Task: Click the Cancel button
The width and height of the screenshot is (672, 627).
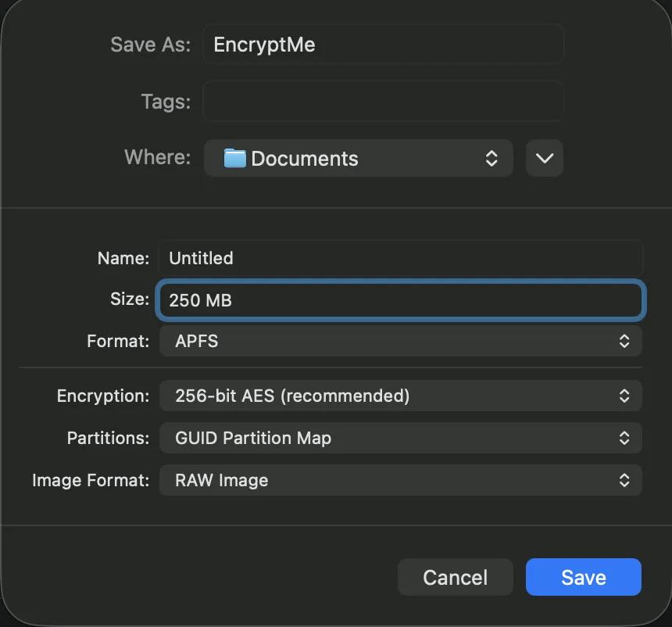Action: (455, 577)
